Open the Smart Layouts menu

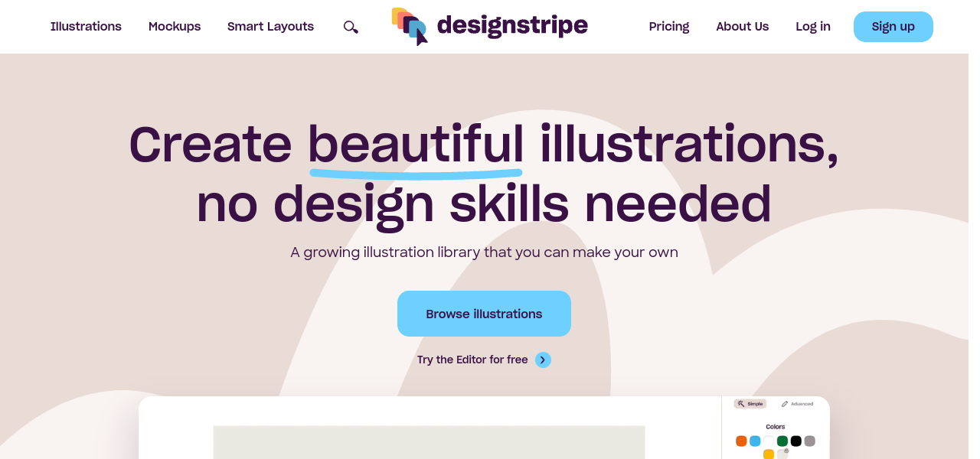[x=270, y=27]
